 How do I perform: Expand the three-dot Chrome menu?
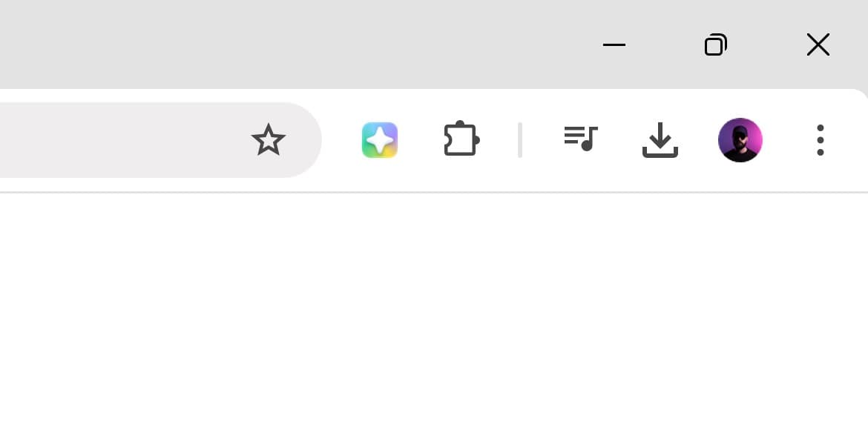(821, 140)
